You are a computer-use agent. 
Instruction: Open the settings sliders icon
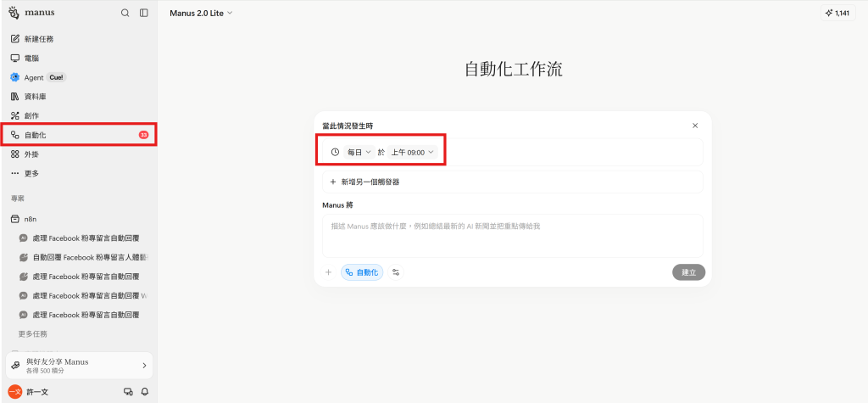tap(396, 272)
